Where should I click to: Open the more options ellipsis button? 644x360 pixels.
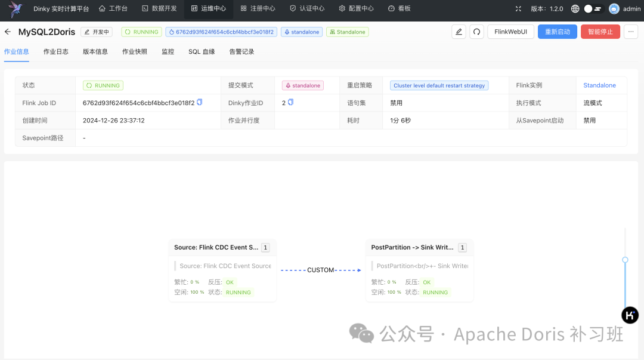631,32
